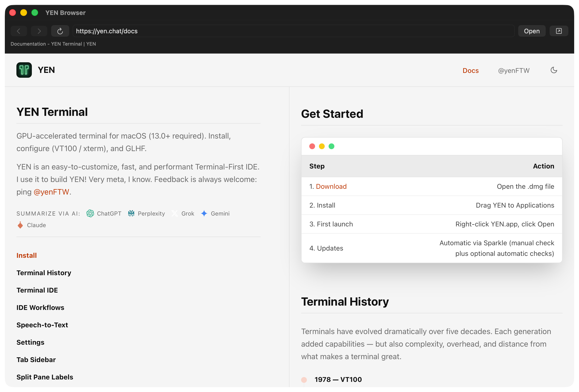Open the Docs nav tab
Screen dimensions: 579x392
[470, 70]
